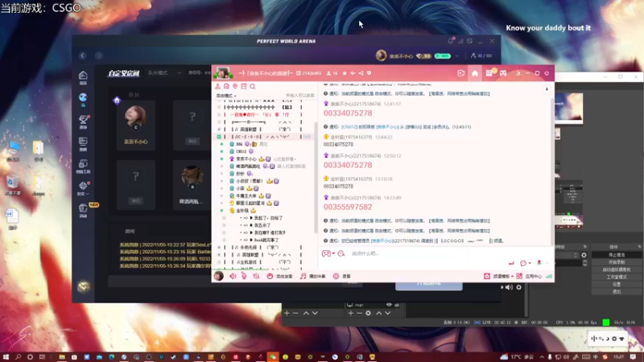
Task: Open the game controller icon in channel header
Action: 503,73
